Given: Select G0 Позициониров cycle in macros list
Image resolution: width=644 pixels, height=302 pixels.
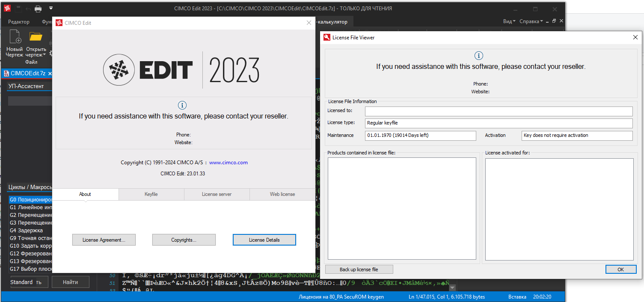Looking at the screenshot, I should (31, 200).
